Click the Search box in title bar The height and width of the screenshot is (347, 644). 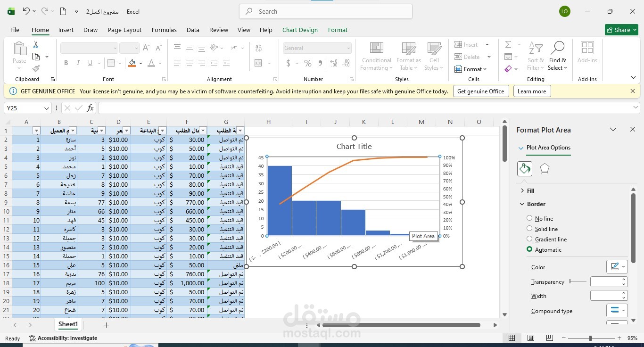[326, 11]
